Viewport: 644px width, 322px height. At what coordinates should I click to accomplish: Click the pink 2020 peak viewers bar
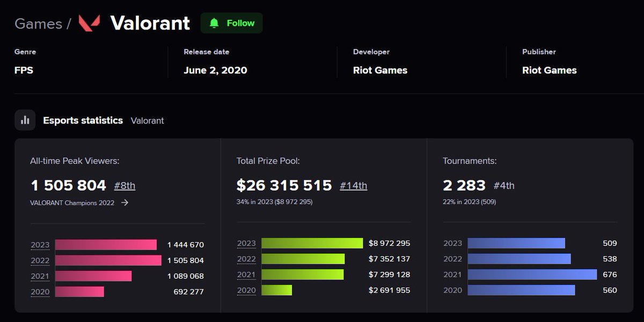[x=79, y=291]
